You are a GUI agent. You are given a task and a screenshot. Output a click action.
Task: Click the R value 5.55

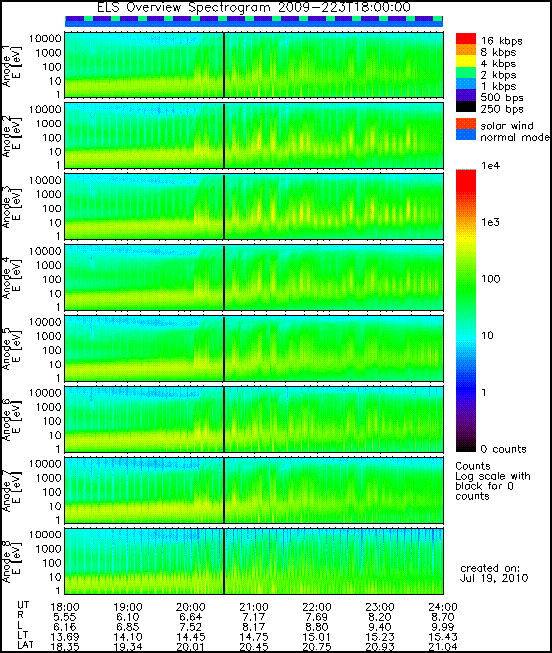[x=65, y=617]
